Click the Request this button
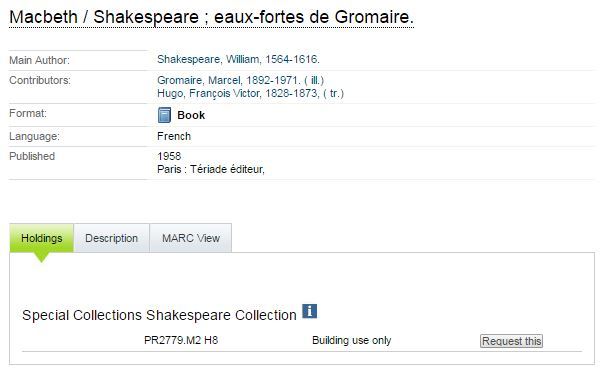The height and width of the screenshot is (376, 605). [x=511, y=341]
